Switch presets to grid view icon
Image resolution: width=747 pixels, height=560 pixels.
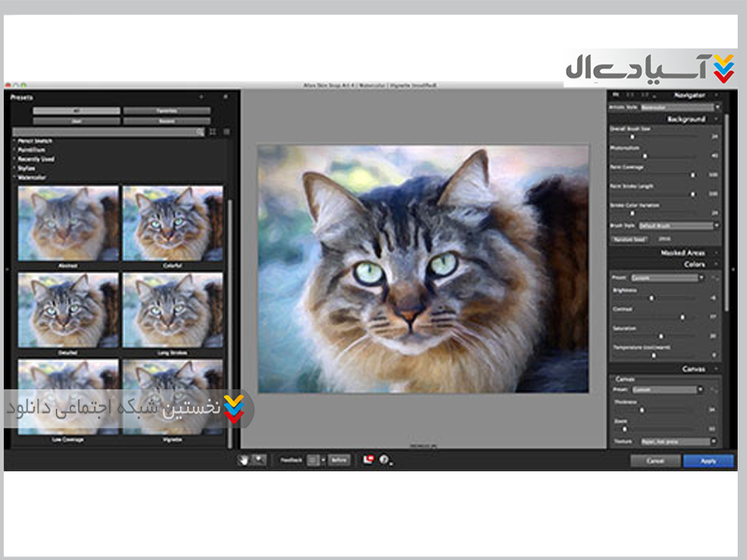tap(213, 132)
